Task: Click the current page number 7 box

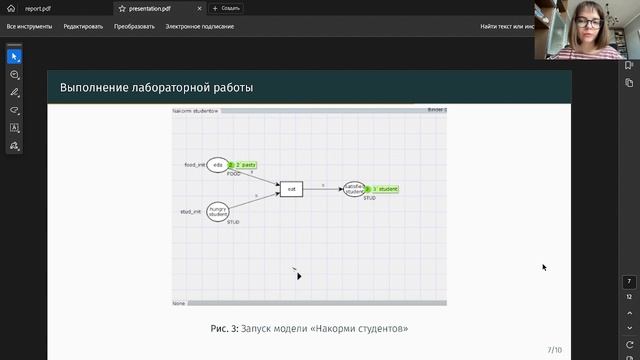Action: (629, 282)
